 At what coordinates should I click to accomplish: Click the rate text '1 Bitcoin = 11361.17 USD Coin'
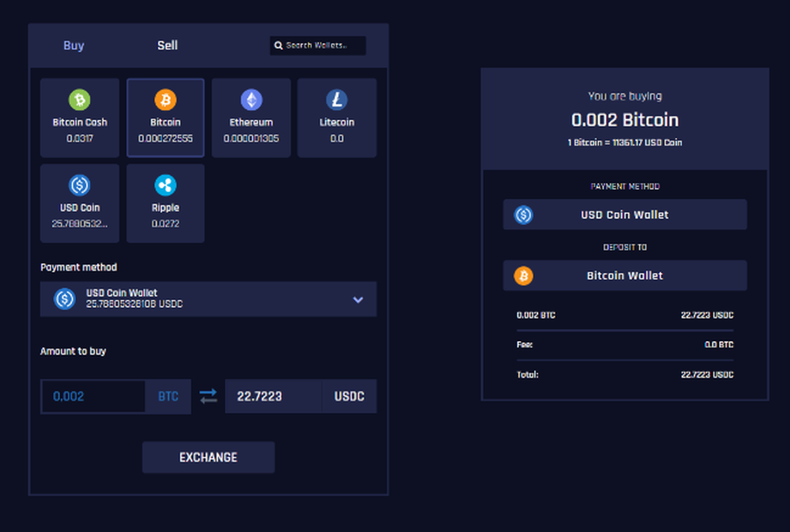click(x=625, y=142)
